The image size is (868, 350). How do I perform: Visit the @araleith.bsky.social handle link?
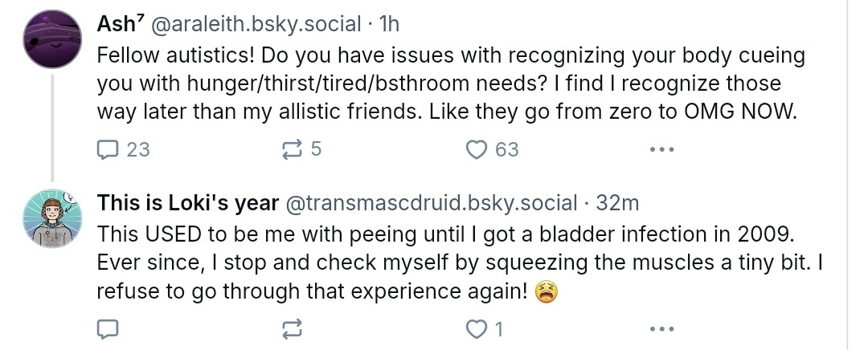click(256, 24)
